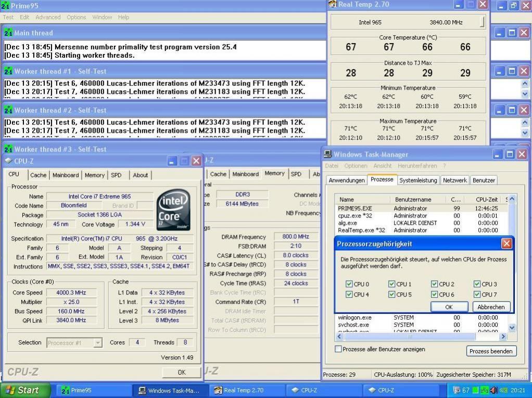Image resolution: width=532 pixels, height=398 pixels.
Task: Open the Memory tab in front CPU-Z
Action: 94,175
